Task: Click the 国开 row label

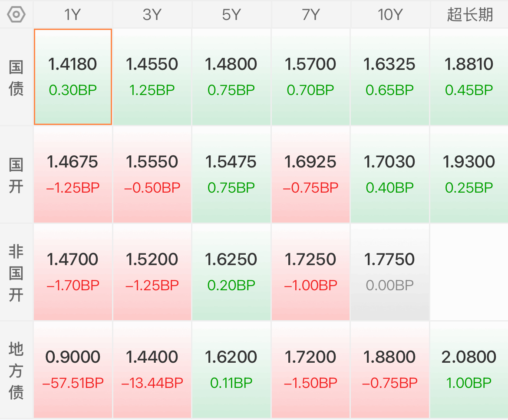Action: click(16, 175)
